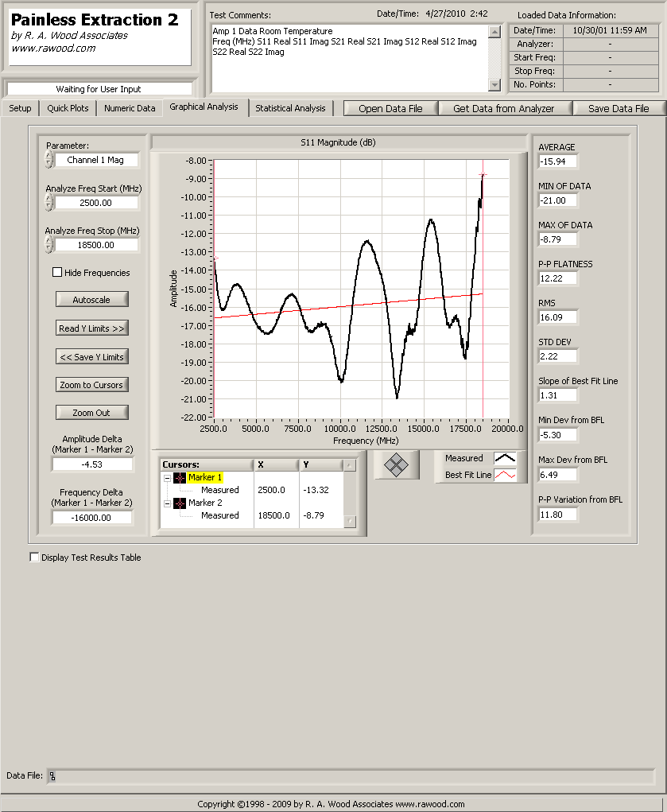Decrease the Analyze Freq Start value
Screen dimensions: 667x812
[49, 207]
